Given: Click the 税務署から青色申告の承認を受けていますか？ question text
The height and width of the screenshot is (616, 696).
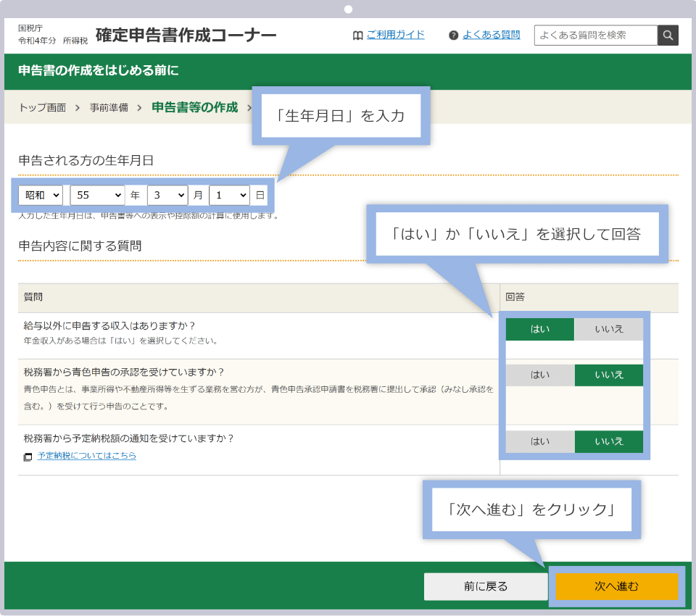Looking at the screenshot, I should pyautogui.click(x=124, y=372).
